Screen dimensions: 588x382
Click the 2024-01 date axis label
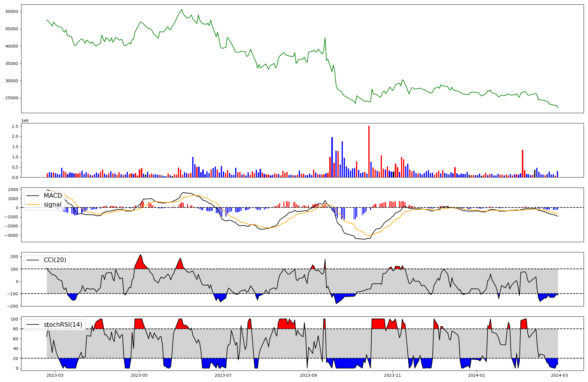[477, 375]
